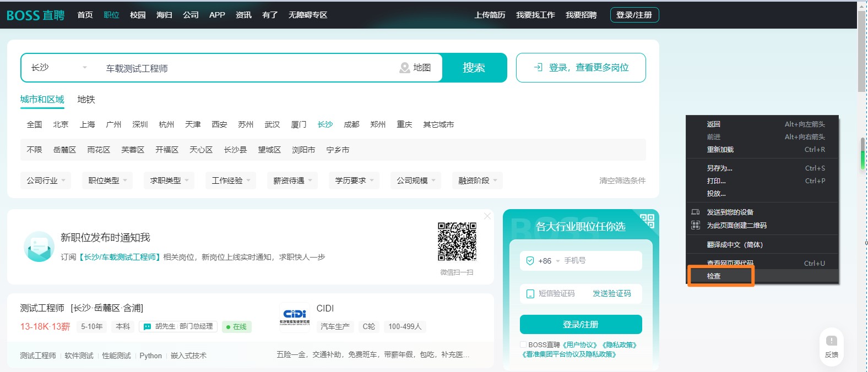Image resolution: width=868 pixels, height=372 pixels.
Task: Select the district 岳麓区
Action: [64, 150]
